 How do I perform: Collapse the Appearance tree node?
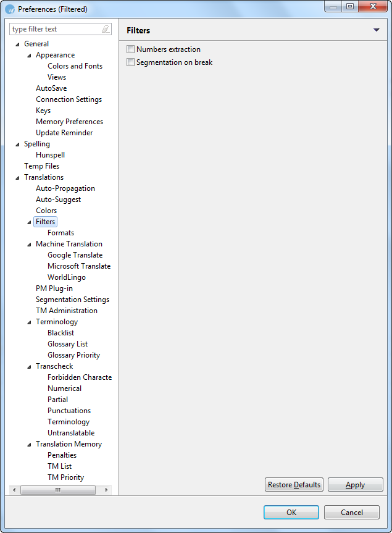click(x=29, y=56)
